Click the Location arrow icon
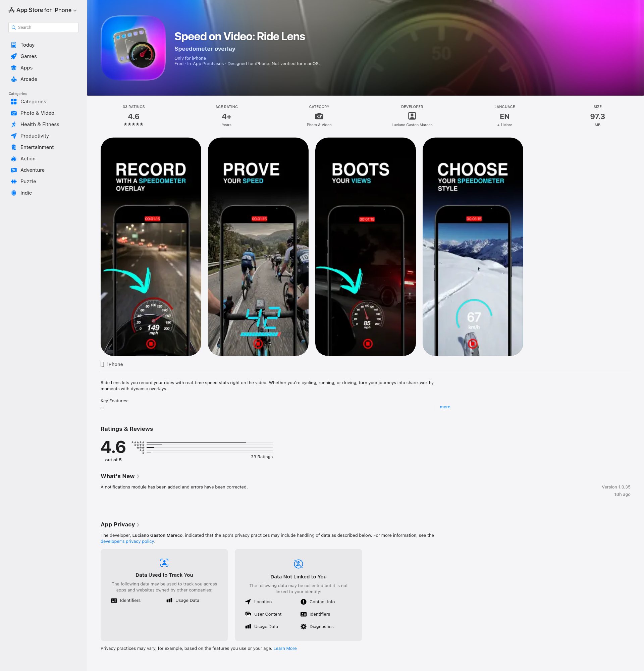This screenshot has width=644, height=671. [x=248, y=602]
